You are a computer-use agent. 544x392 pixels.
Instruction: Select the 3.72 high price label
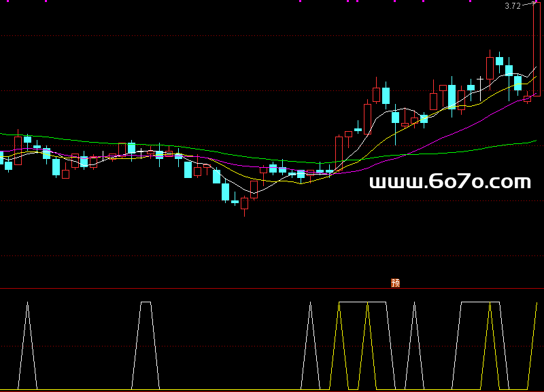[x=513, y=6]
